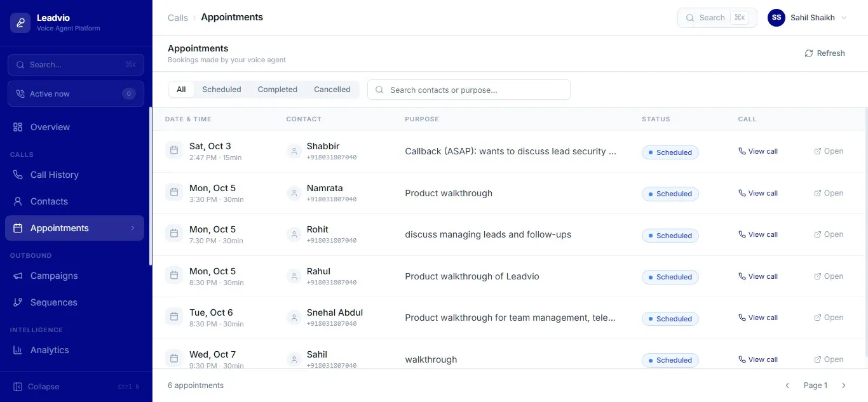Image resolution: width=868 pixels, height=402 pixels.
Task: Expand the Sahil Shaikh account dropdown
Action: [x=844, y=18]
